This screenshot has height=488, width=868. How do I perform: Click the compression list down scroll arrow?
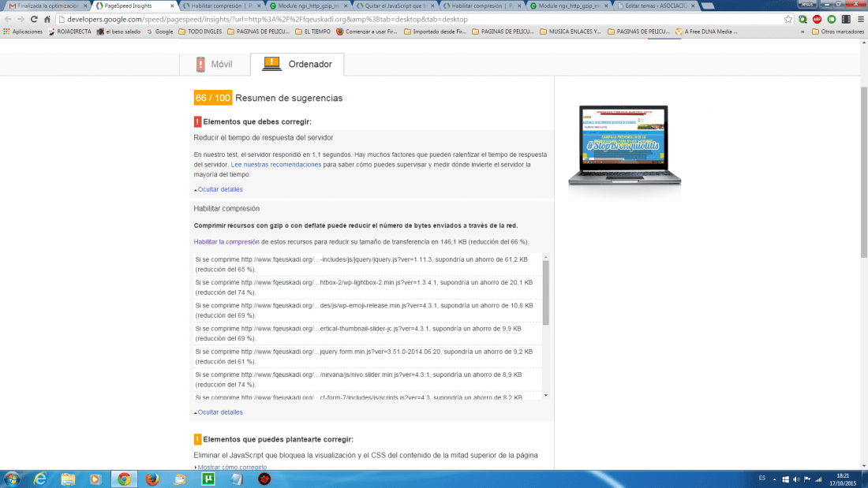546,395
